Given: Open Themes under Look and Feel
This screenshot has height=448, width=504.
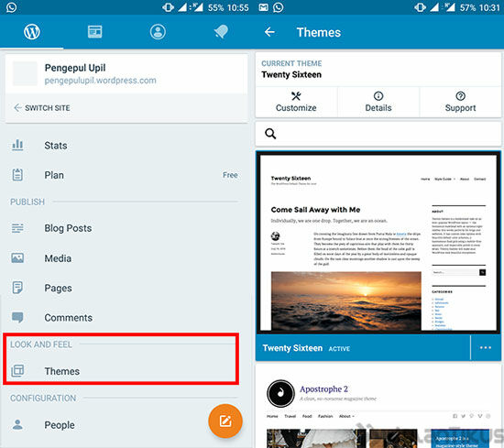Looking at the screenshot, I should coord(122,371).
